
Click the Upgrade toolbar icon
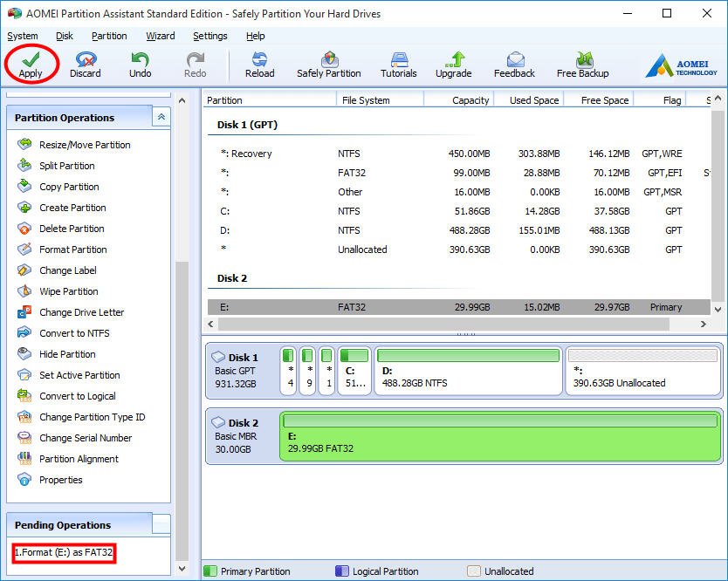[x=453, y=64]
